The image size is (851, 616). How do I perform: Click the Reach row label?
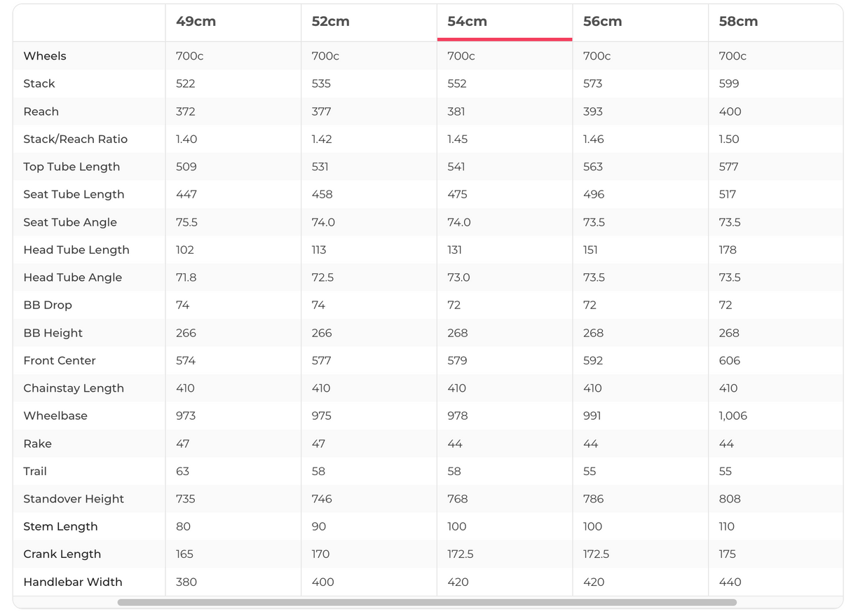pos(41,111)
